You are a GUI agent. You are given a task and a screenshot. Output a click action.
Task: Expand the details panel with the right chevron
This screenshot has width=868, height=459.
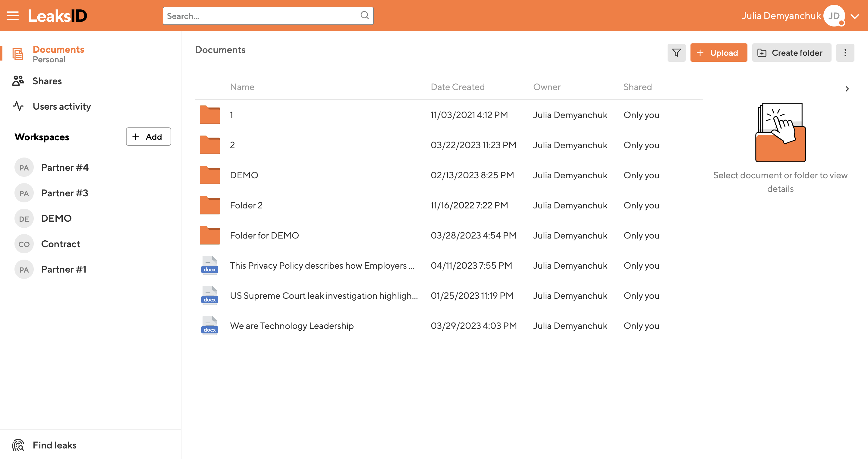(x=847, y=89)
